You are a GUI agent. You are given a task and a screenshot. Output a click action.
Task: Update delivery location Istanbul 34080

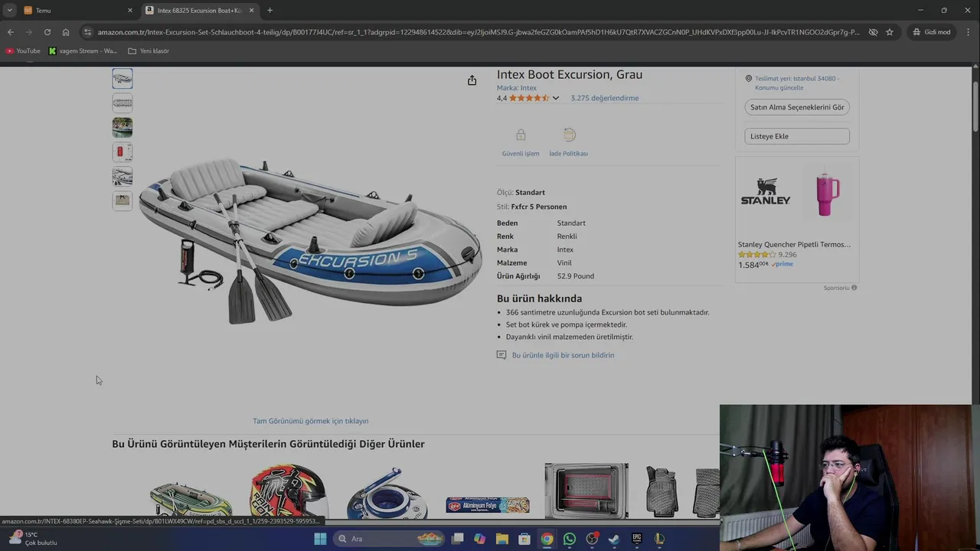(796, 83)
